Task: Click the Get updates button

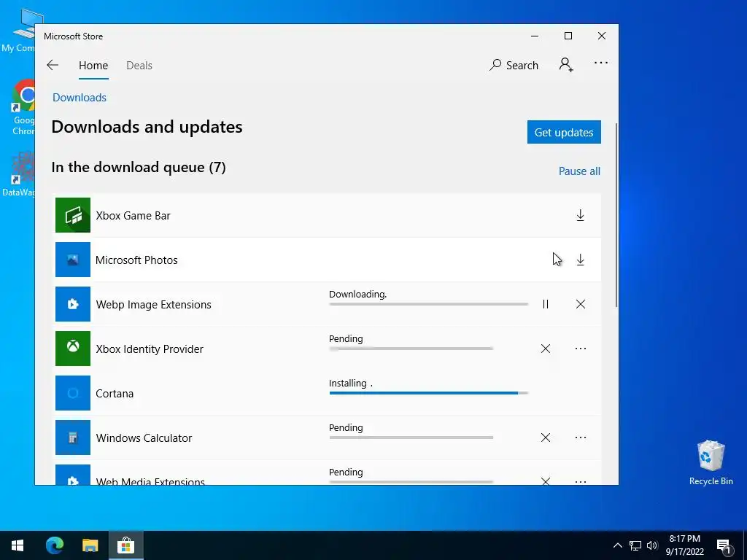Action: click(x=564, y=132)
